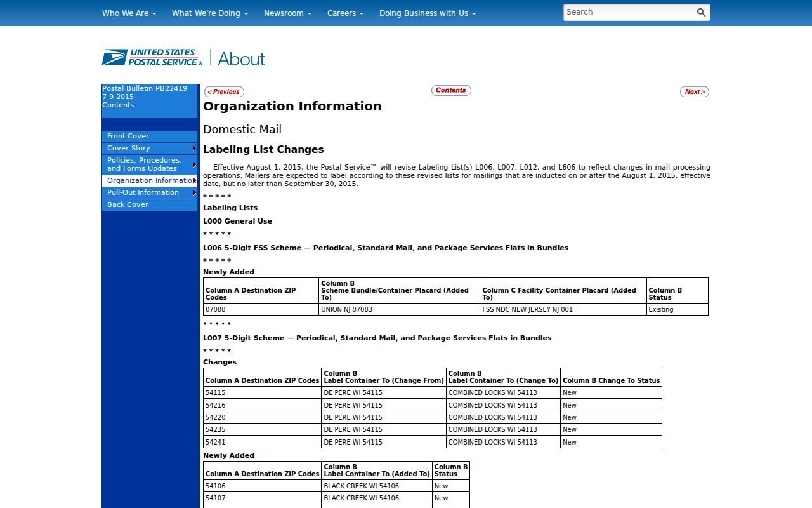812x508 pixels.
Task: Click the UNION NJ 07083 cell
Action: click(399, 309)
